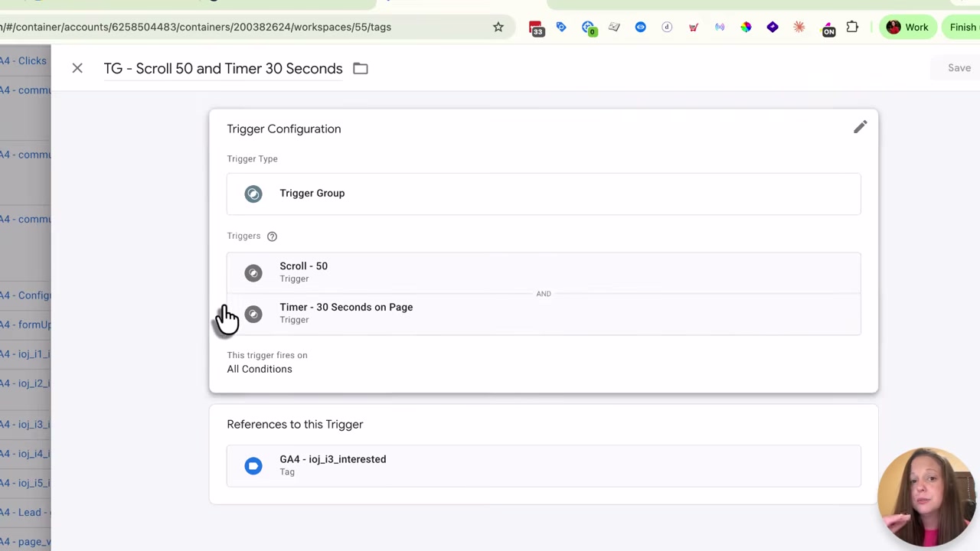Screen dimensions: 980x551
Task: Click the GA4 - ioj_i3_interested tag icon
Action: point(253,466)
